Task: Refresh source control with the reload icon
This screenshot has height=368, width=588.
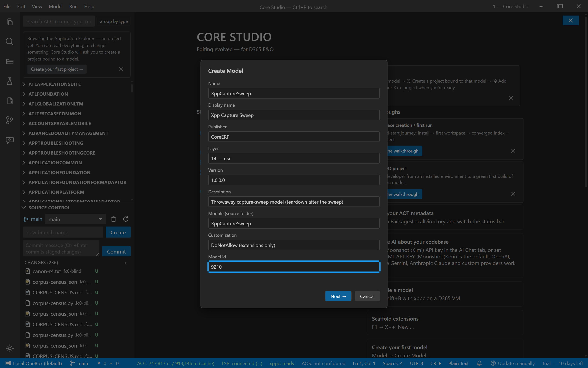Action: (x=126, y=219)
